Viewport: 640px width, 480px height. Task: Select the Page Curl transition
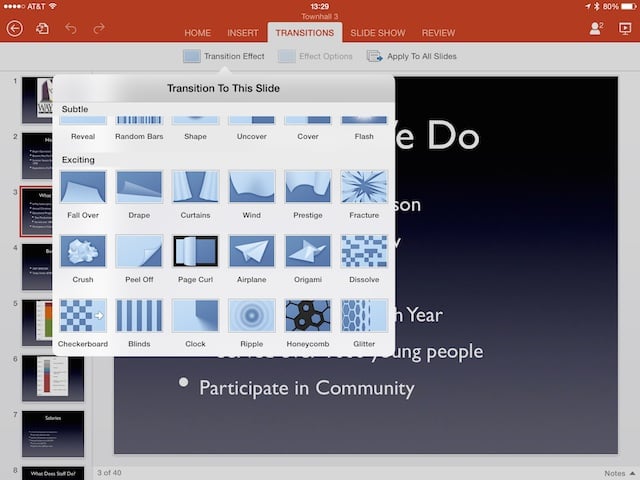point(196,251)
